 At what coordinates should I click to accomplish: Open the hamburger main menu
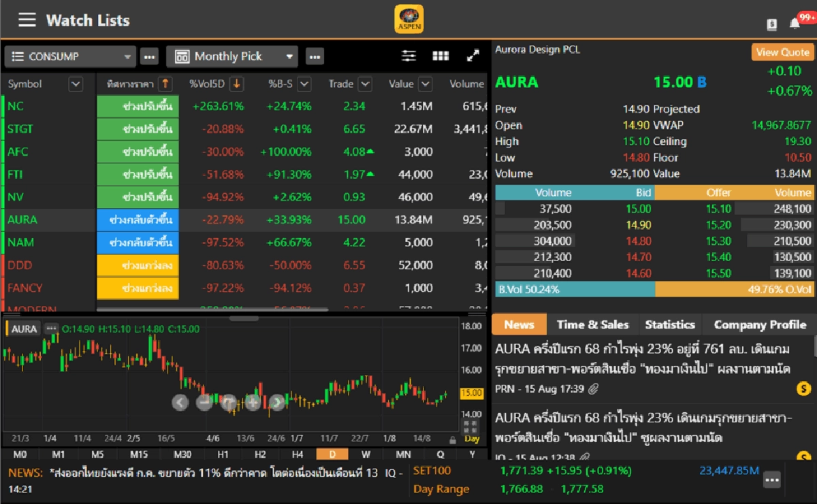[27, 20]
